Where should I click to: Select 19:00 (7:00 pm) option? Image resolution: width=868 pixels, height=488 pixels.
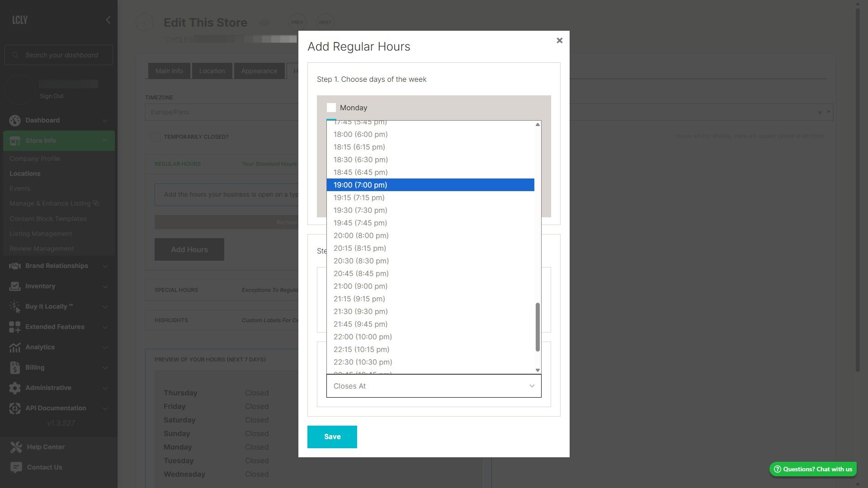click(x=430, y=185)
